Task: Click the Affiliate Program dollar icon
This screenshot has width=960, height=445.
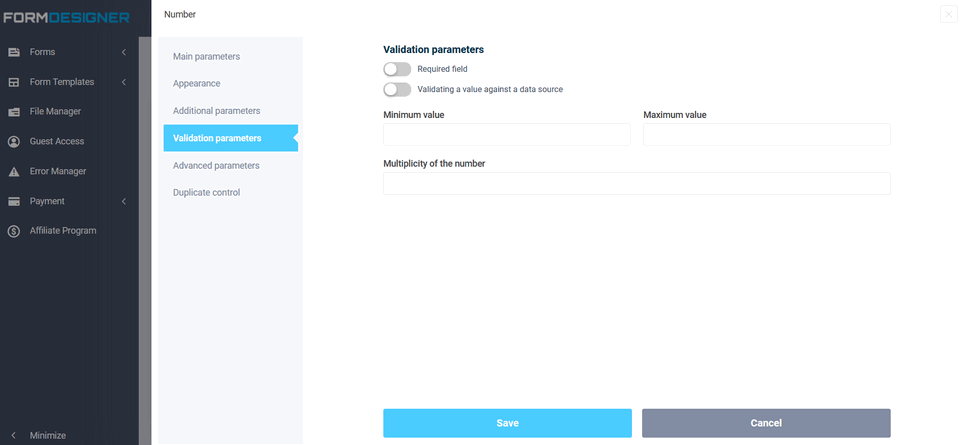Action: pos(14,231)
